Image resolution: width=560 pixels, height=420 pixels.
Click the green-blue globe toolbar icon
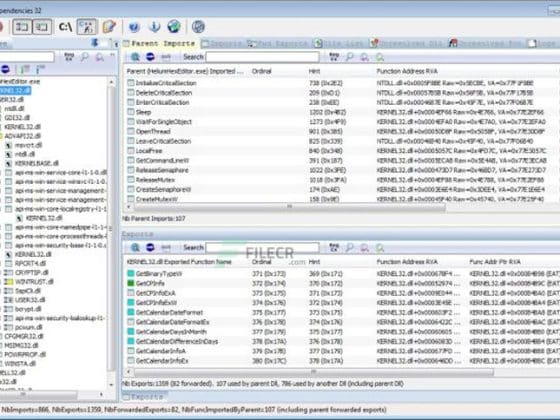(x=174, y=26)
